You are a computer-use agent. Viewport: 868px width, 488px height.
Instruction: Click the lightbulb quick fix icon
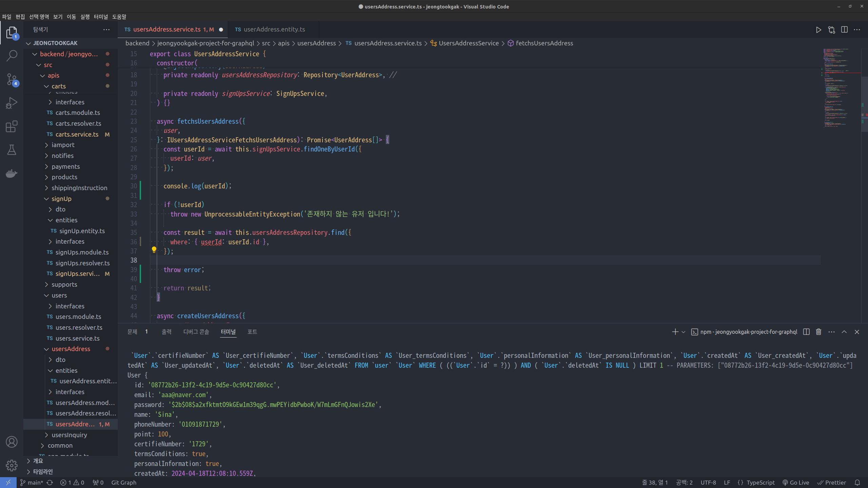[x=154, y=250]
